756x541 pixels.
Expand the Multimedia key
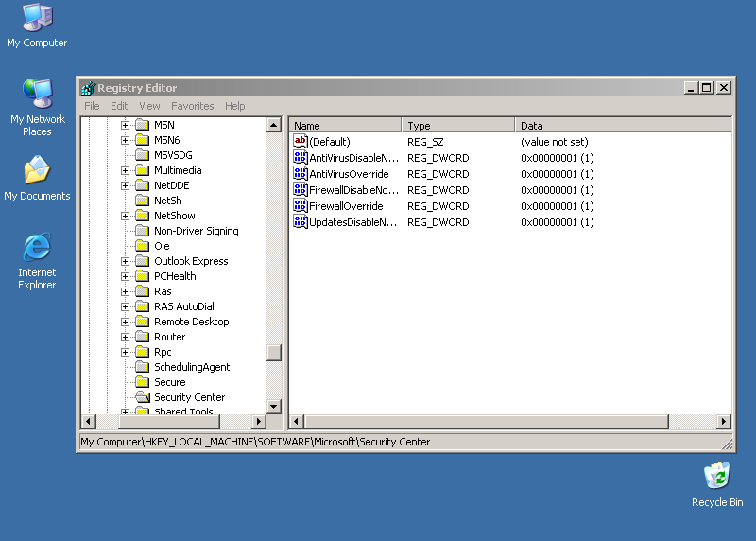pyautogui.click(x=125, y=170)
